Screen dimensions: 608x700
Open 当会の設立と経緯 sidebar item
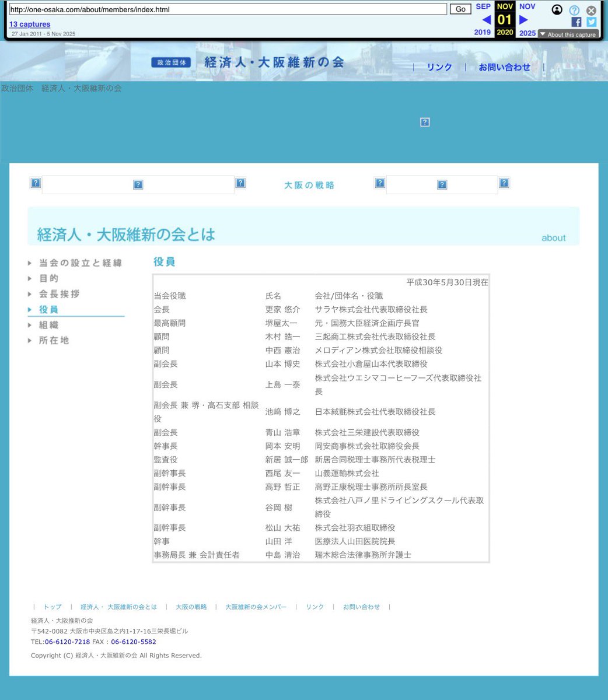81,263
